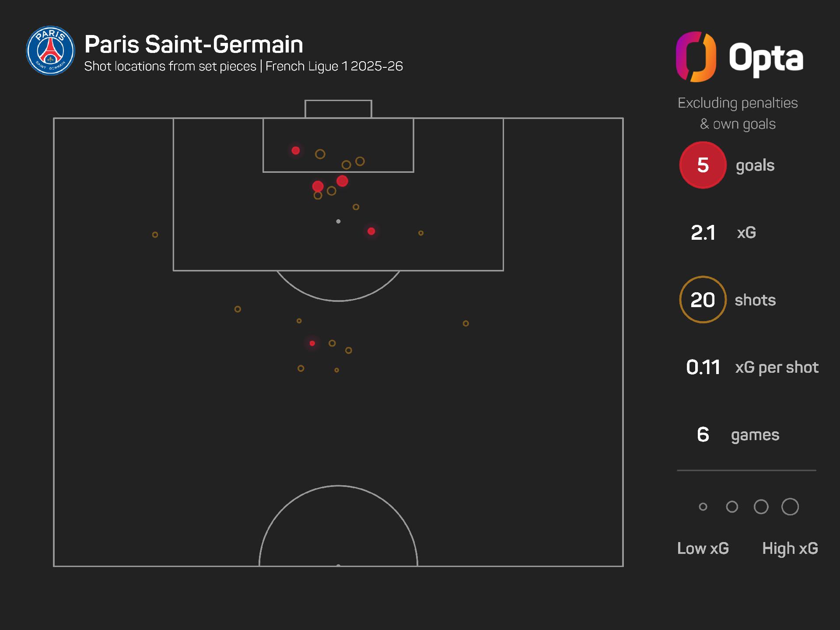Screen dimensions: 840x630
Task: Select the smallest Low xG legend circle
Action: (x=703, y=507)
